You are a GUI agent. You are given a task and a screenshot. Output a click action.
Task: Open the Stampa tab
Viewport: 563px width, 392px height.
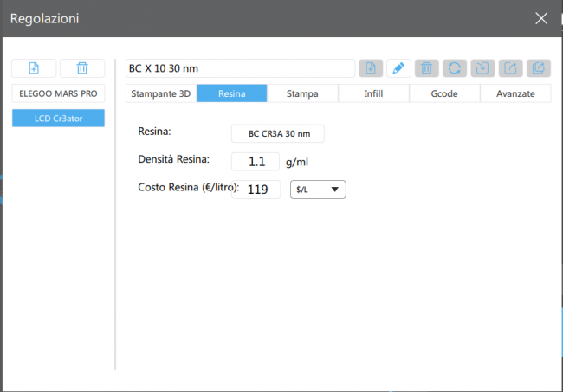tap(302, 93)
